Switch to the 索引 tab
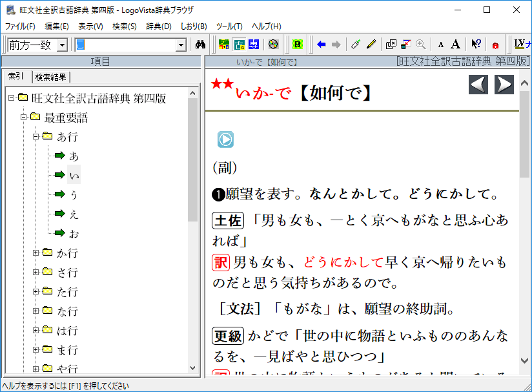 click(16, 76)
